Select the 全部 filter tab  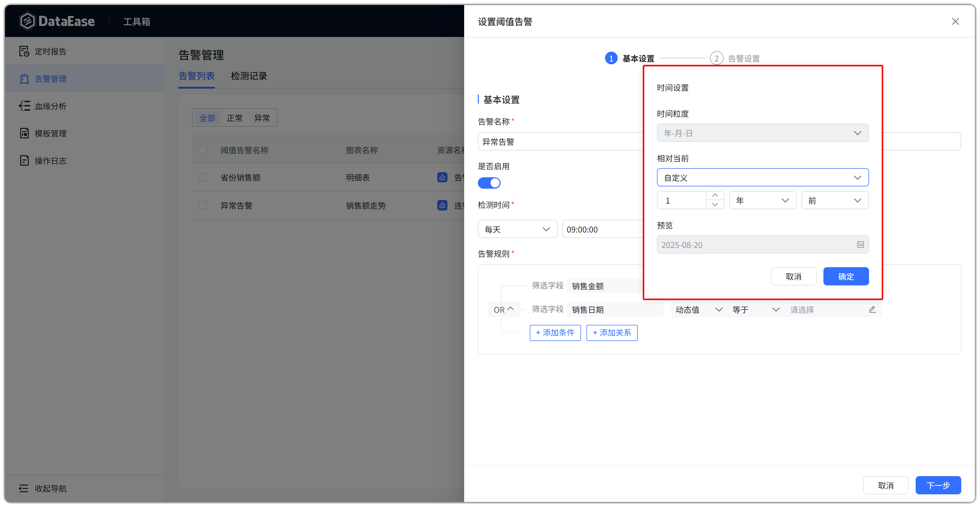pos(207,118)
